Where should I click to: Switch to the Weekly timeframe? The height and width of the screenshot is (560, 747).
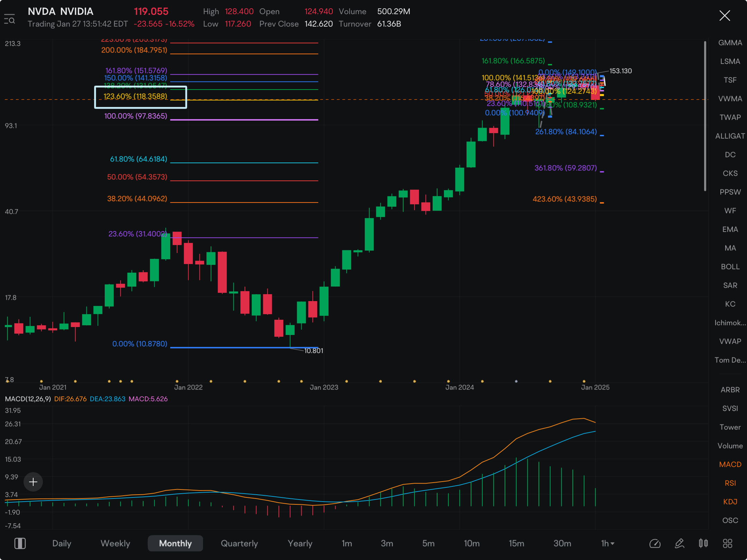click(x=115, y=543)
